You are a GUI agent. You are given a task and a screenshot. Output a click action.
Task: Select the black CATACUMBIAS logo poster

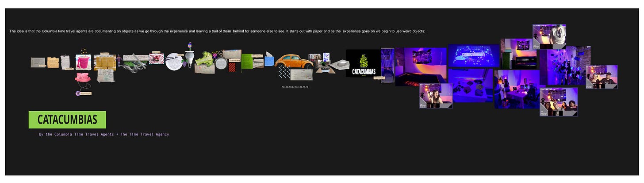tap(363, 63)
